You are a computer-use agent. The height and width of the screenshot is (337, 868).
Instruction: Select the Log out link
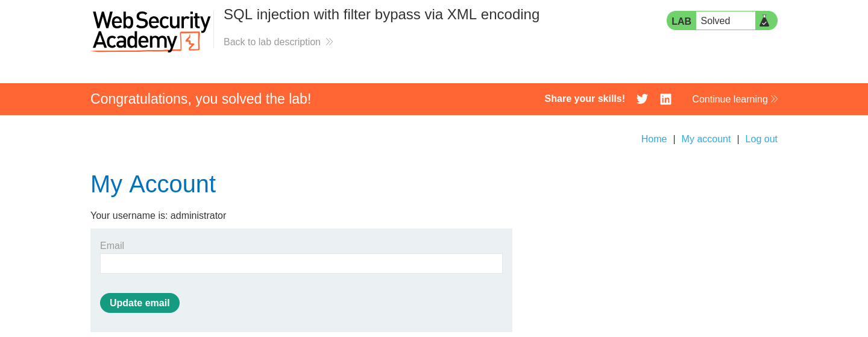pos(761,139)
